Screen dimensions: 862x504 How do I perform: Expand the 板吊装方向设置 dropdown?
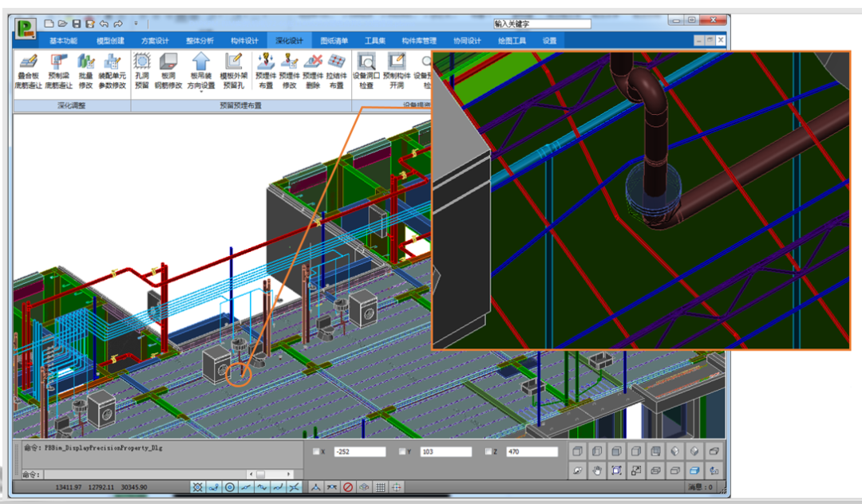200,92
